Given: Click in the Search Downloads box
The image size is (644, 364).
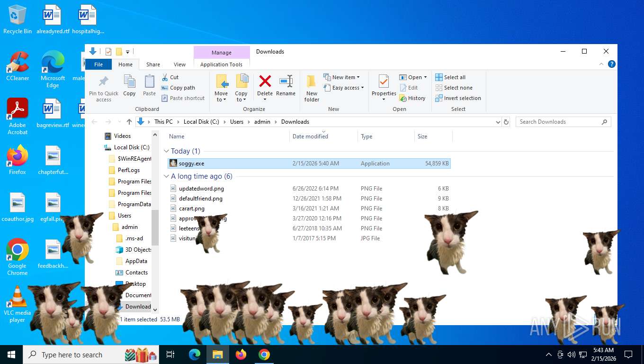Looking at the screenshot, I should click(563, 122).
